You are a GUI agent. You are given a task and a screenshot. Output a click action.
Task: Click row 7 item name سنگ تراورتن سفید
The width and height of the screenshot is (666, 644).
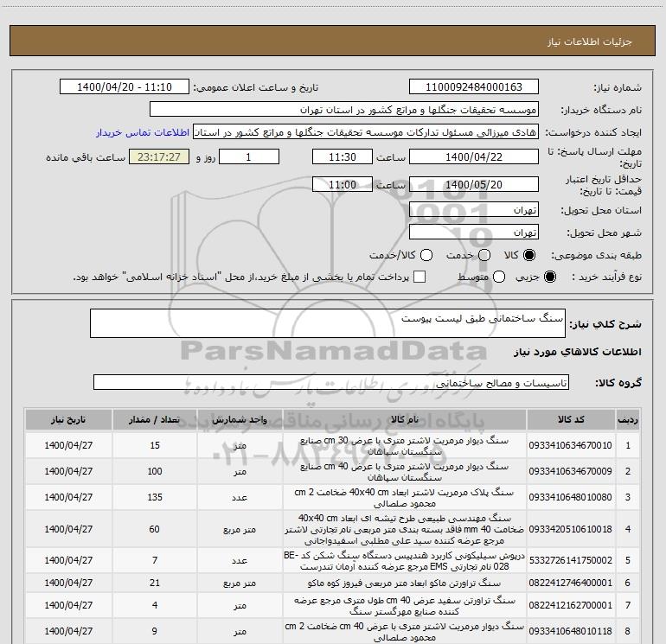coord(405,606)
